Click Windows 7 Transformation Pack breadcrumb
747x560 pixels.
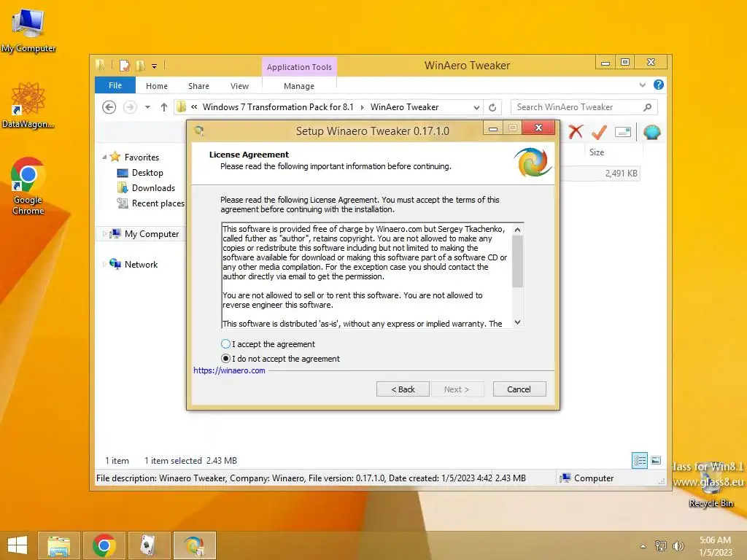[x=278, y=107]
